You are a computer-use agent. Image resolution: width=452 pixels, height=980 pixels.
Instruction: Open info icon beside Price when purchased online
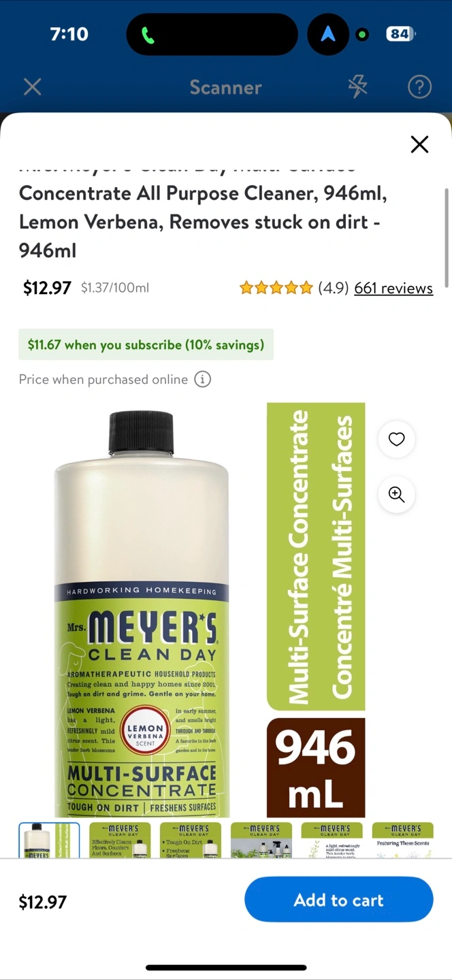(202, 379)
